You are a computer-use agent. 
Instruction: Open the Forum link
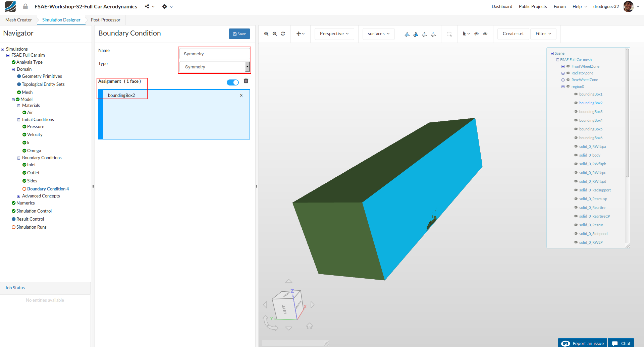pos(559,6)
